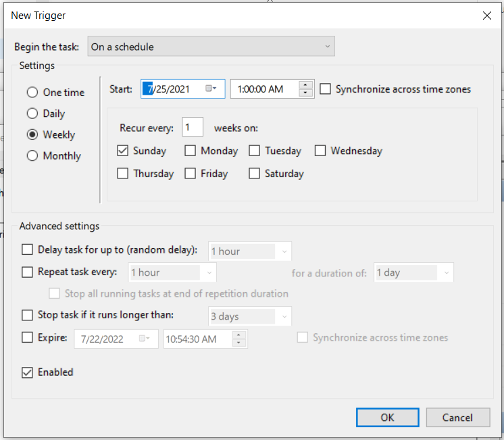This screenshot has height=440, width=504.
Task: Increase start time with up spinner arrow
Action: (x=305, y=85)
